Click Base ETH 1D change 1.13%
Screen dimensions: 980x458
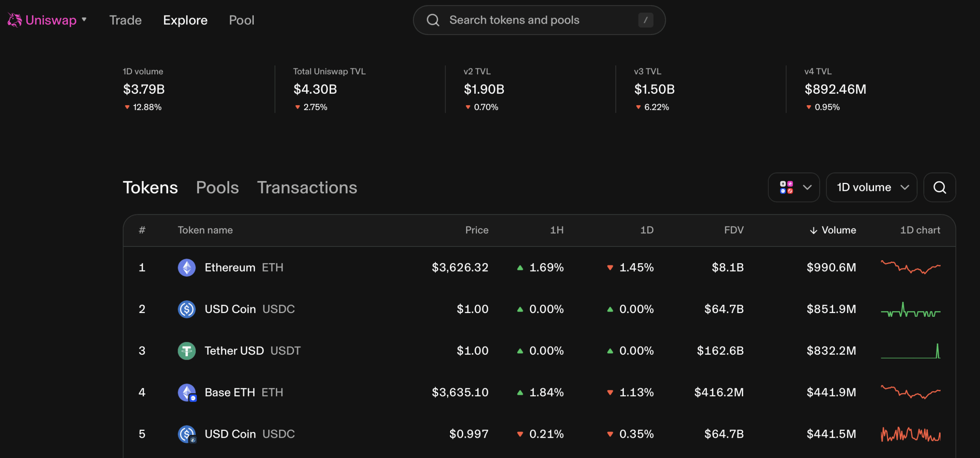[630, 393]
